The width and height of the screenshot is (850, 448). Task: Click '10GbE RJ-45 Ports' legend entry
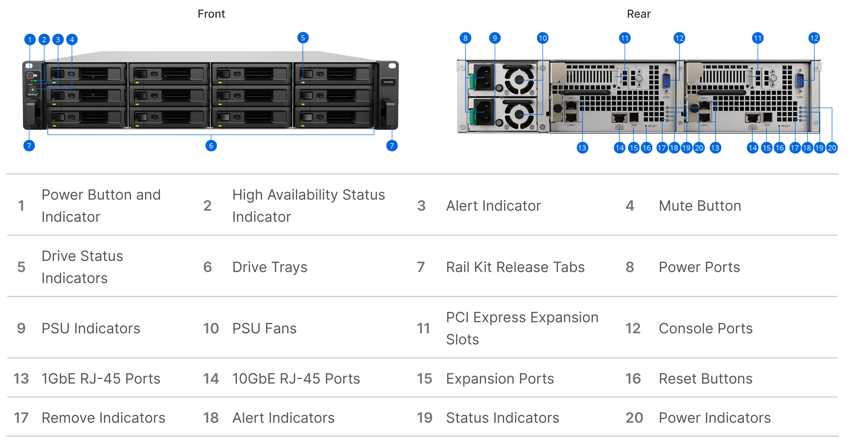[x=296, y=379]
